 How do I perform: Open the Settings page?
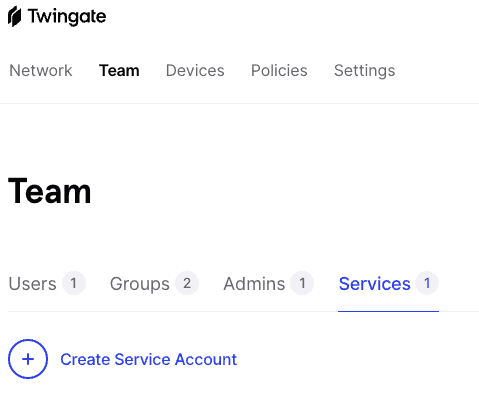[x=364, y=71]
